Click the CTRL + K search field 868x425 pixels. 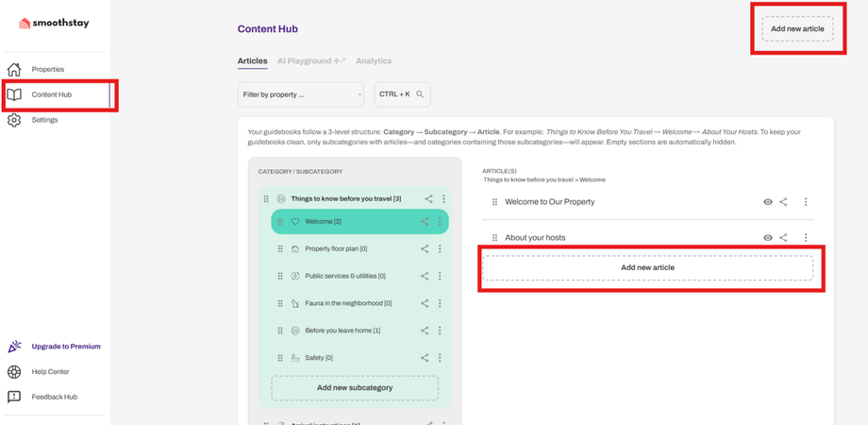point(402,94)
